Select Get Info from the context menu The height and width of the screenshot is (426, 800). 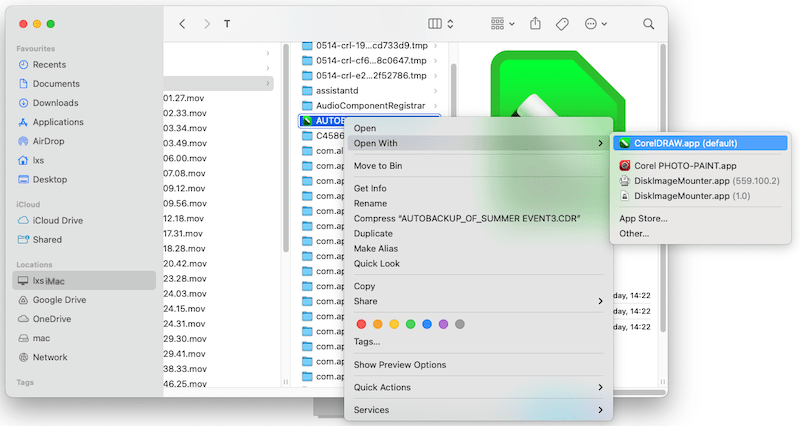[x=370, y=188]
